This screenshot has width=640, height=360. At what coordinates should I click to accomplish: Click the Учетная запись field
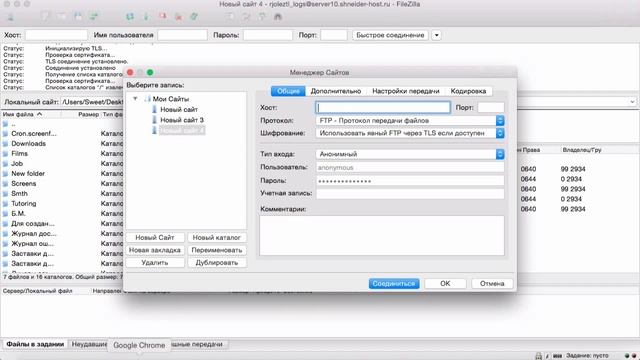(x=410, y=193)
